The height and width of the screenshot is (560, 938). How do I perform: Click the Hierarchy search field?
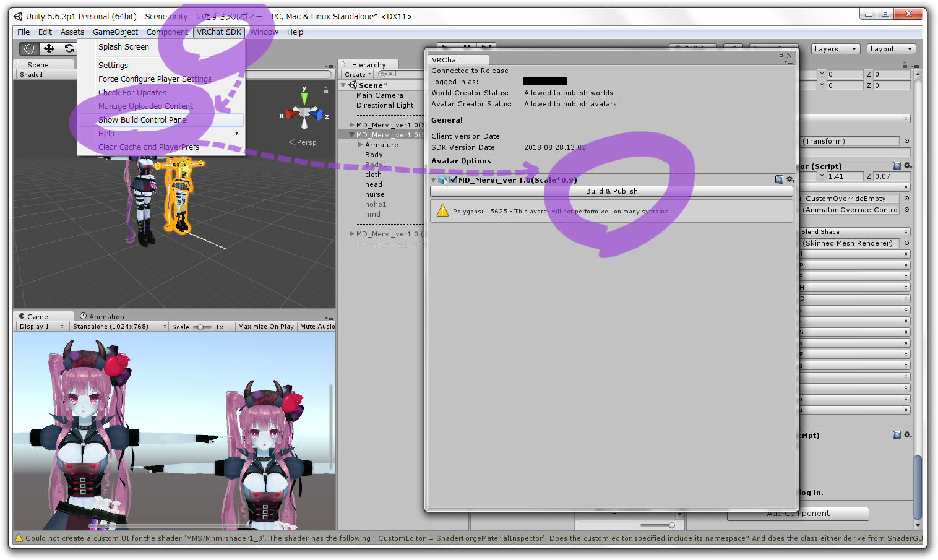tap(400, 74)
